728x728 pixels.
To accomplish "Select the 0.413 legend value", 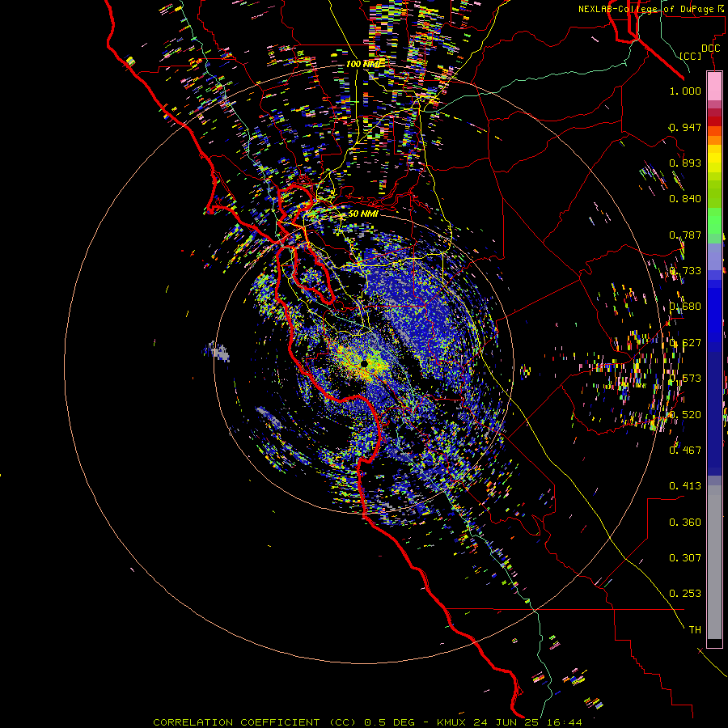I will coord(685,485).
